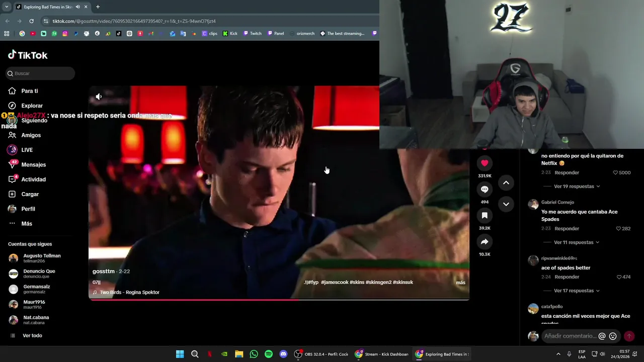Open the Panel bookmark
The width and height of the screenshot is (644, 362).
(276, 34)
